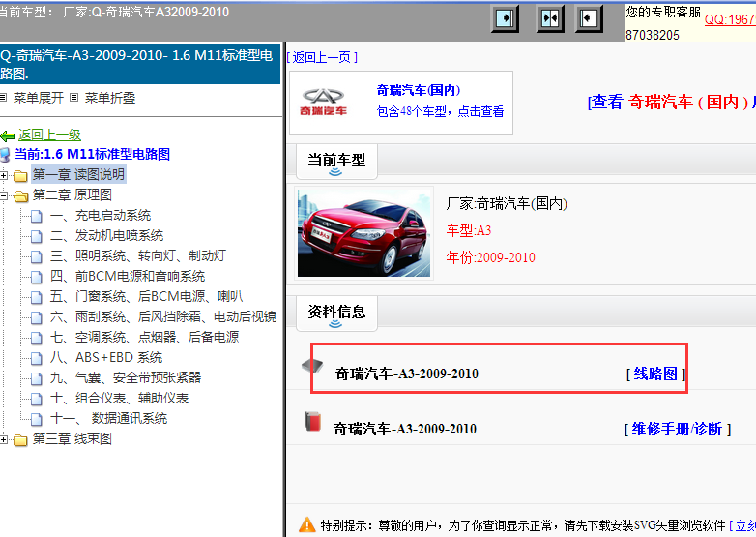Click the green back arrow icon

[7, 135]
